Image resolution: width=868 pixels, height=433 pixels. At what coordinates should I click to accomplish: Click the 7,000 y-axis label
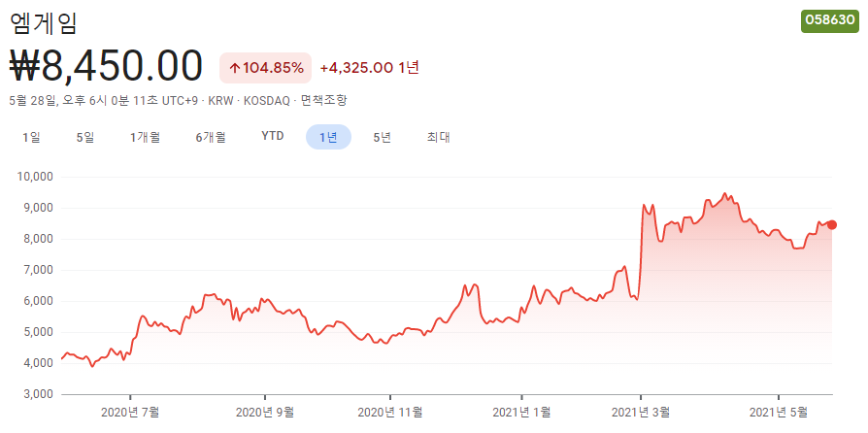(37, 270)
